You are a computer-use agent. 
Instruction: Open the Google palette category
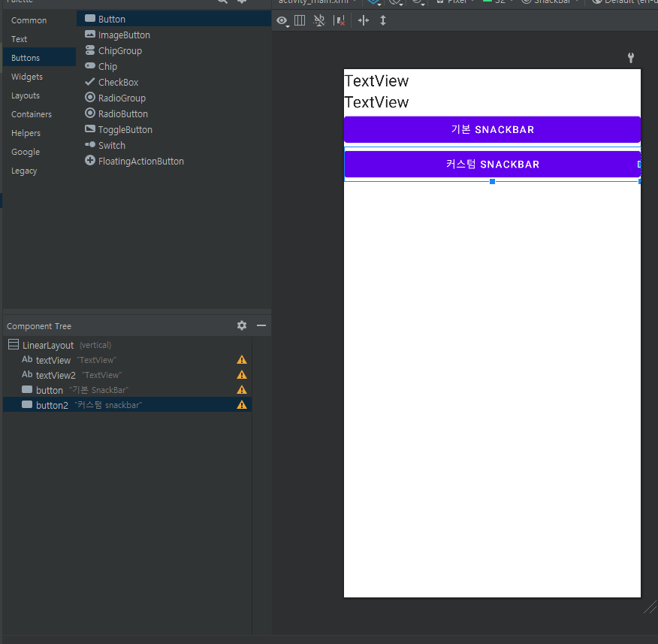[40, 152]
